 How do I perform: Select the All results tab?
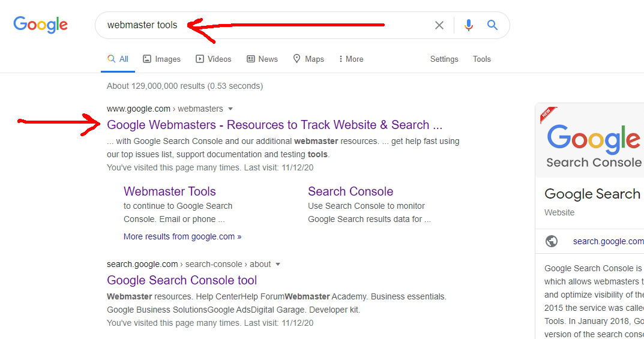(118, 59)
